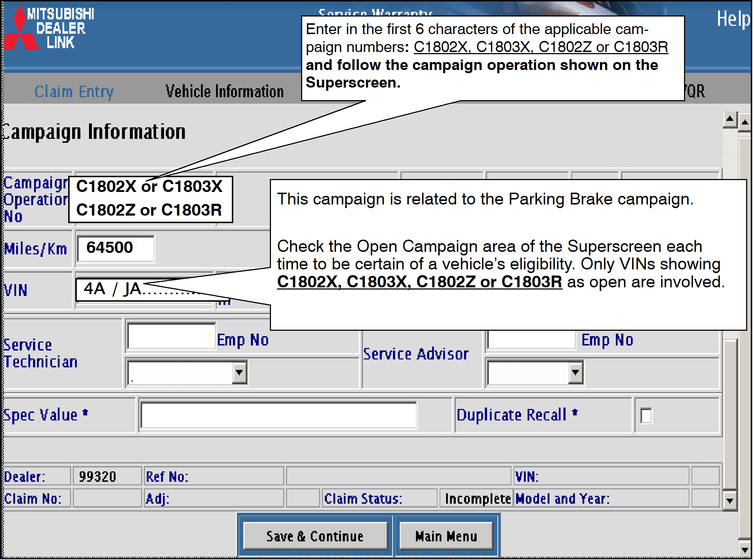This screenshot has height=560, width=754.
Task: Click the Service Technician Emp No field
Action: click(x=171, y=336)
